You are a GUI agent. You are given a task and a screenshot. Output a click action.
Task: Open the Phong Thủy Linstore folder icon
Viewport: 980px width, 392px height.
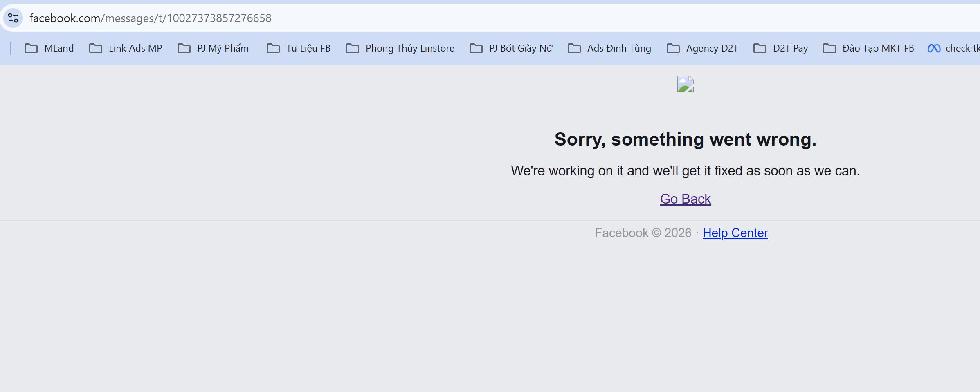353,48
